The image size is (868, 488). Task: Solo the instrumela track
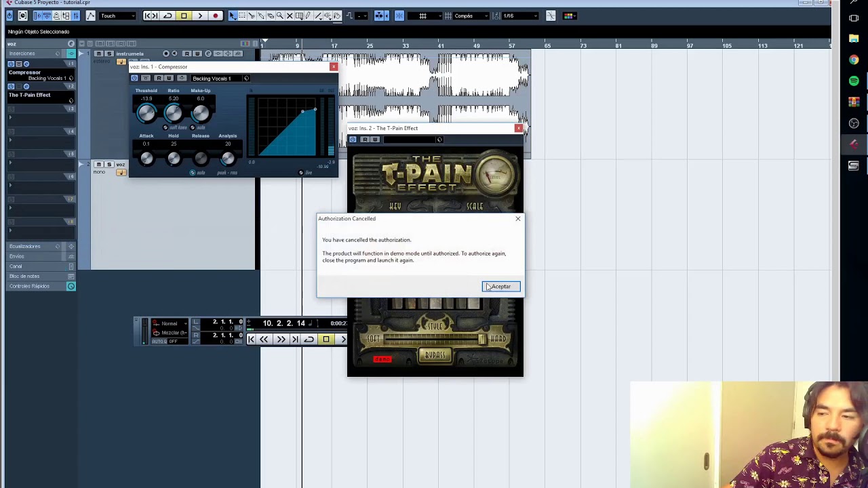(108, 54)
